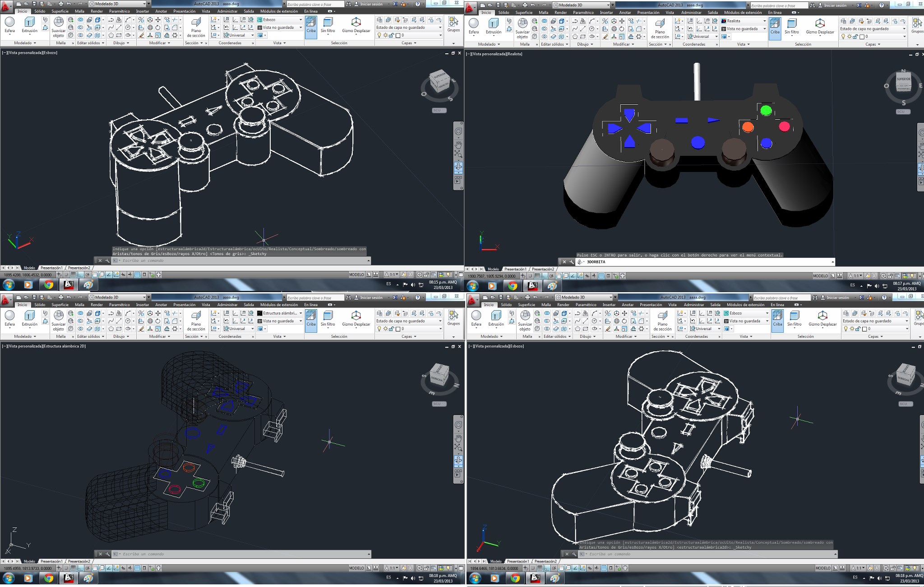Switch to Presentación1 tab in Estructura alámbrica 2D window
The height and width of the screenshot is (587, 924).
tap(51, 561)
